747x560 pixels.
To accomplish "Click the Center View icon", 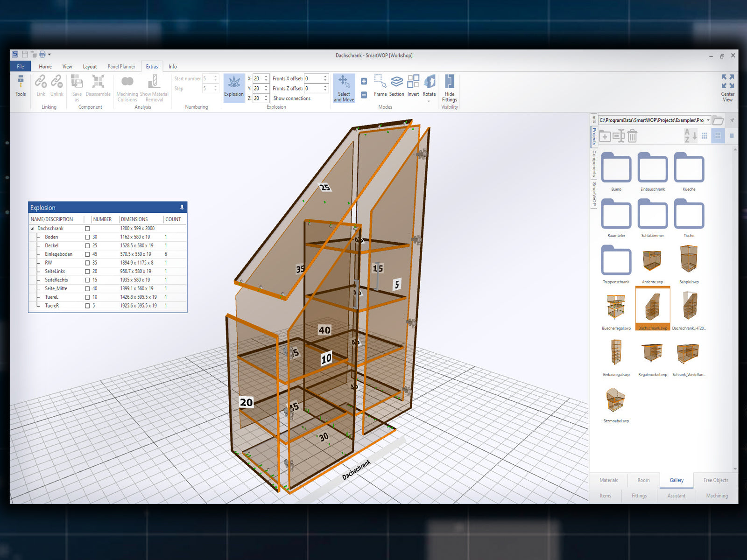I will 727,87.
